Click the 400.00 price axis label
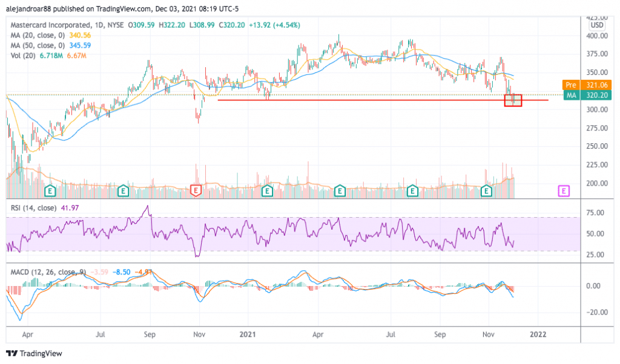The width and height of the screenshot is (620, 364). point(596,36)
